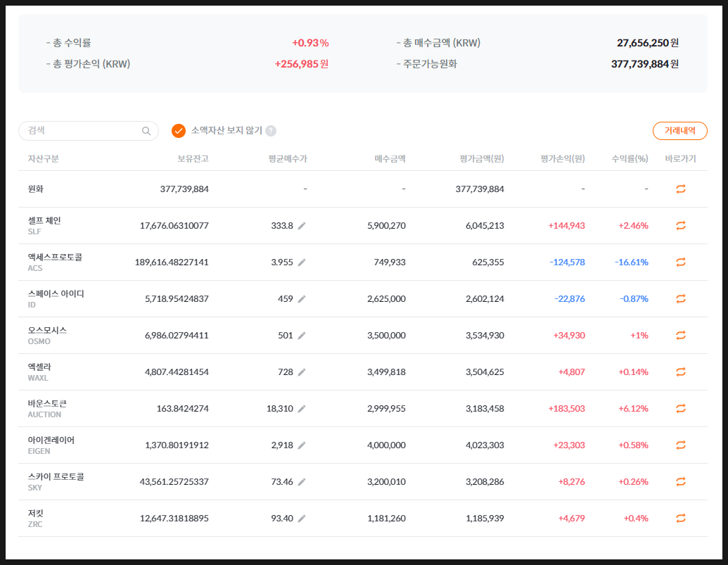
Task: Select the 엑셀라 asset name
Action: click(39, 367)
